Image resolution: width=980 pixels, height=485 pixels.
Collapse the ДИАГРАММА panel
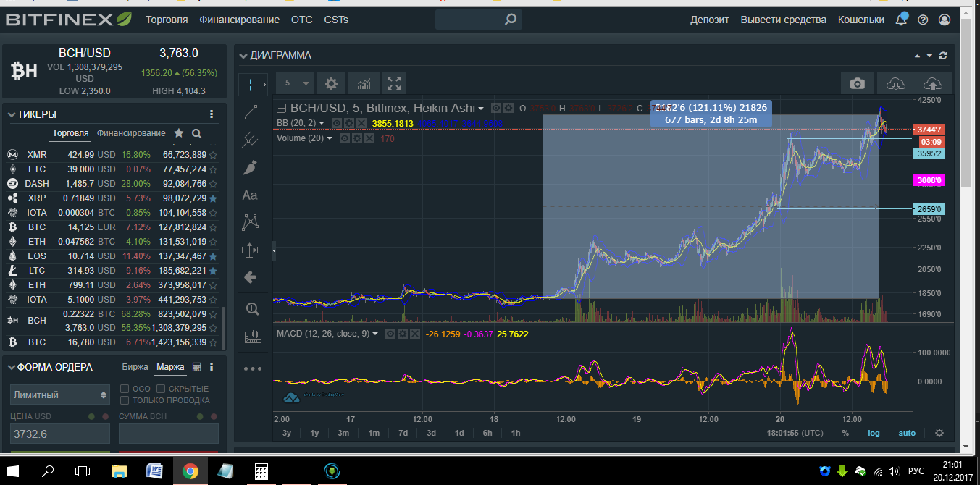[243, 55]
